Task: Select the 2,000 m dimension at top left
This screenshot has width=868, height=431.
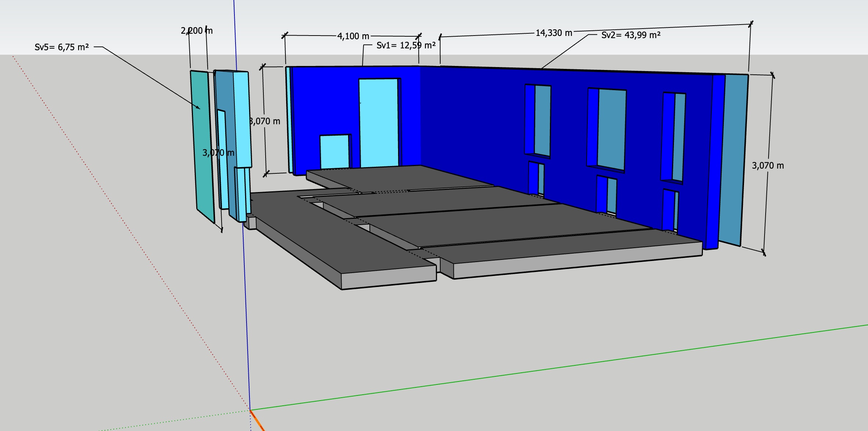Action: 197,31
